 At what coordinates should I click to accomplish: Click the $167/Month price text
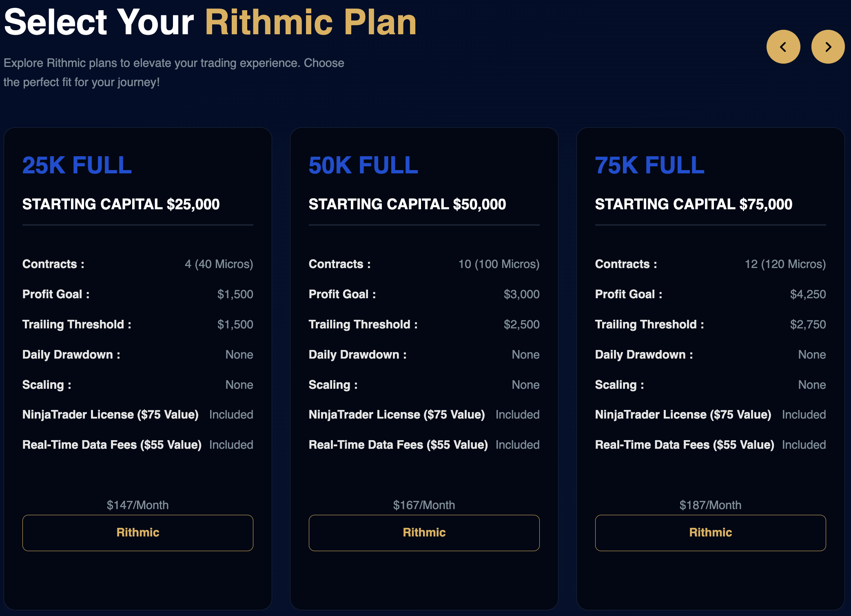[x=424, y=505]
